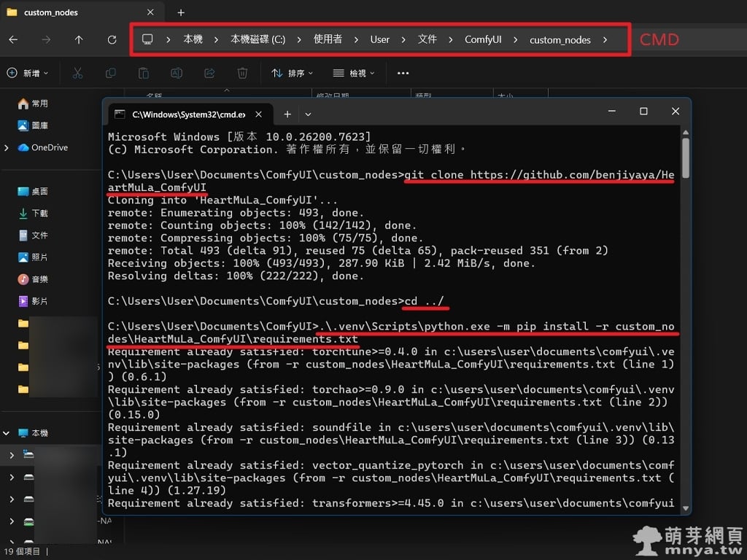
Task: Click the Rename icon in toolbar
Action: point(177,73)
